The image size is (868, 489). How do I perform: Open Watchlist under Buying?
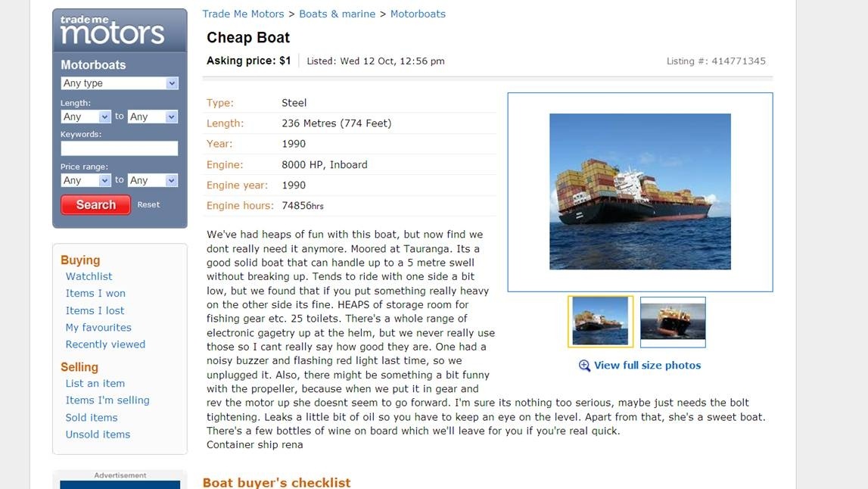[x=89, y=276]
